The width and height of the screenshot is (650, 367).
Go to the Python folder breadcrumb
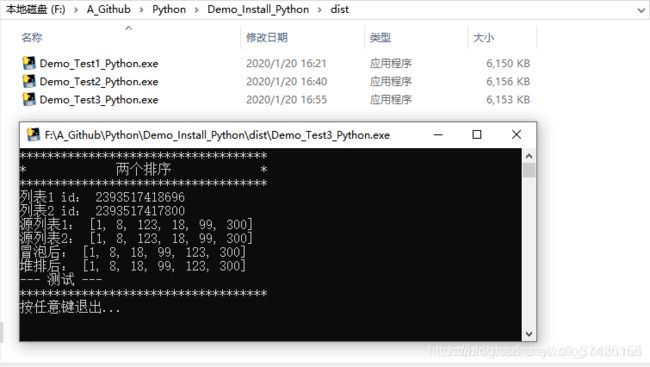169,9
